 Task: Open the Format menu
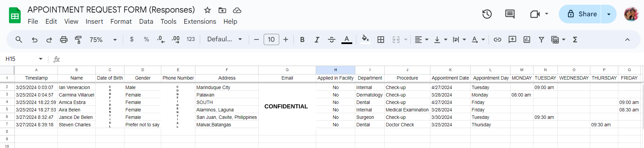click(x=121, y=21)
